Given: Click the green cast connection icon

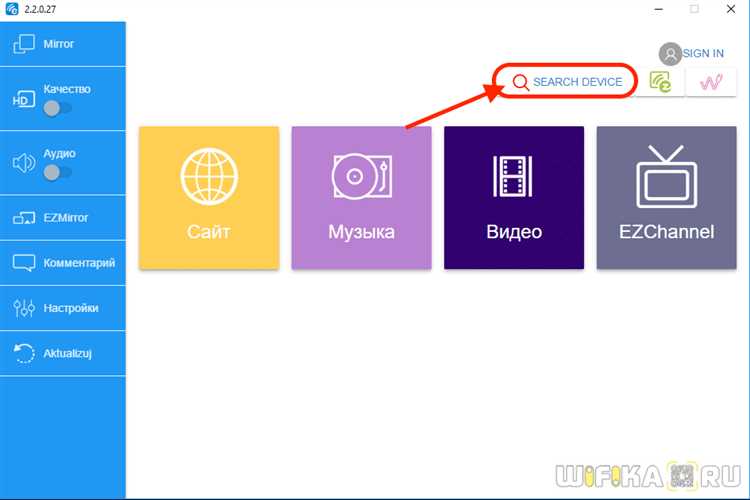Looking at the screenshot, I should [x=660, y=82].
